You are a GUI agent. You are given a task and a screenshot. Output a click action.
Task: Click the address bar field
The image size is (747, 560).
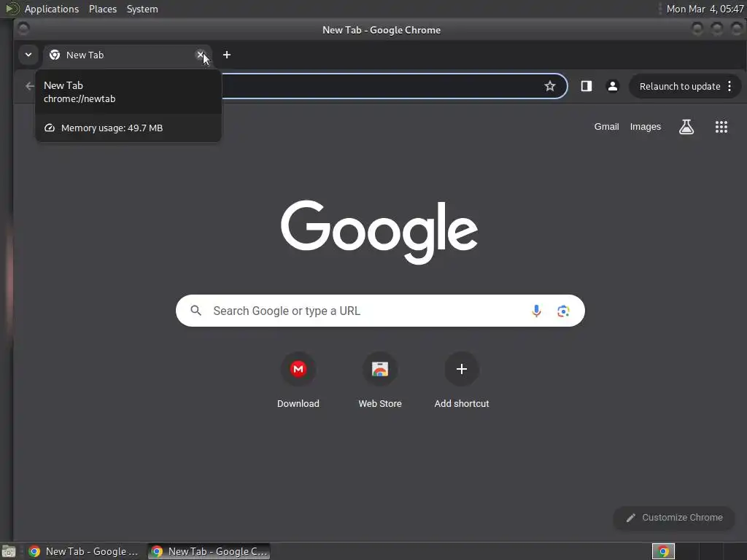pyautogui.click(x=381, y=86)
